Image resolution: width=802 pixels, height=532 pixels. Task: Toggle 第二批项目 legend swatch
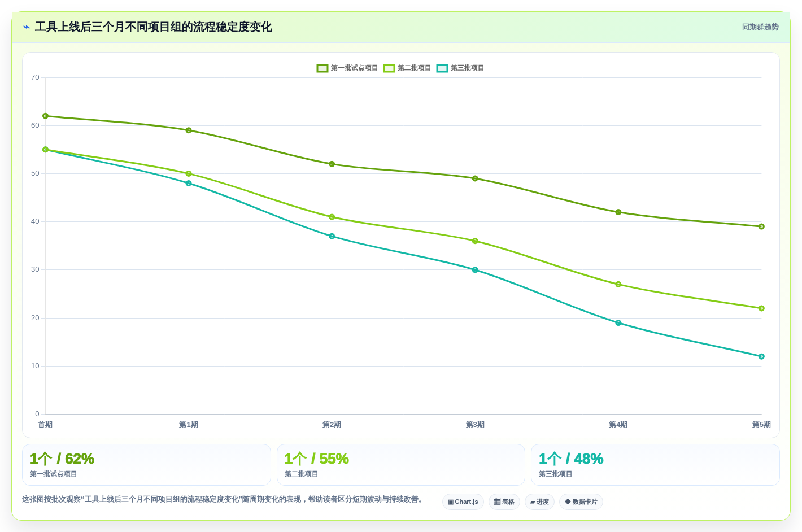[x=389, y=68]
